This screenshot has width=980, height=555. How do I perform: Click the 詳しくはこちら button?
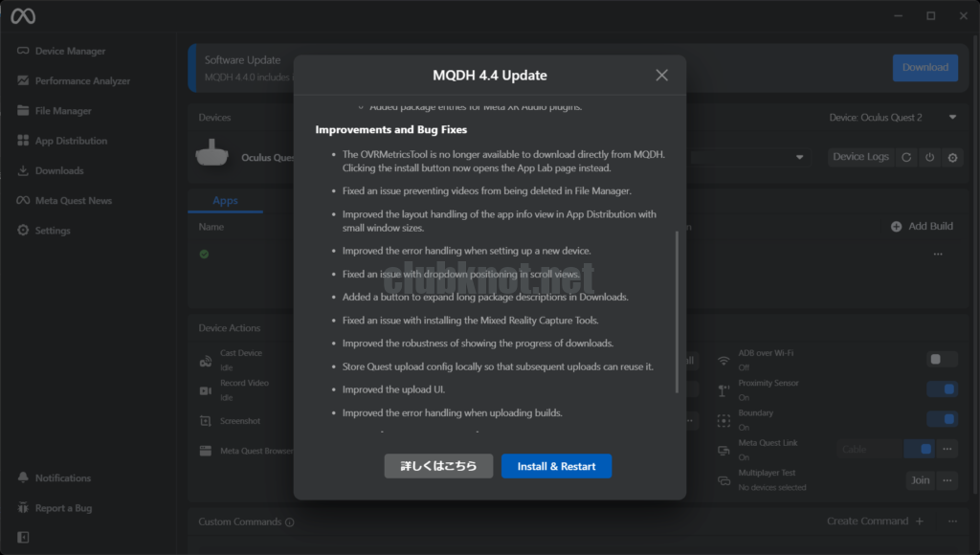coord(438,466)
